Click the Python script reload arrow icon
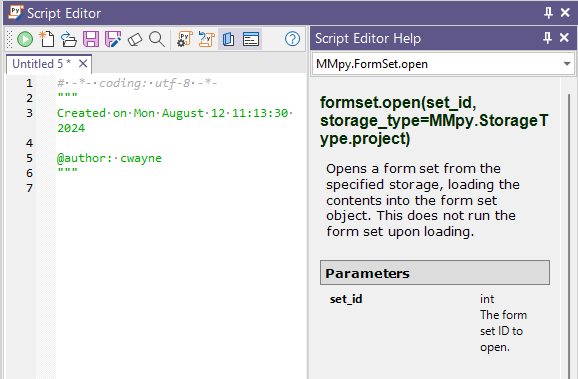 click(x=206, y=39)
